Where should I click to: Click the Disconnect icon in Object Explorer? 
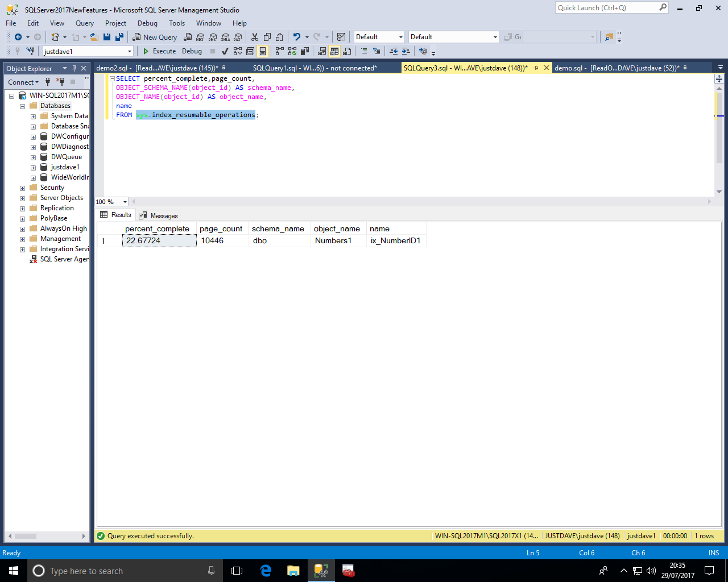[x=60, y=82]
